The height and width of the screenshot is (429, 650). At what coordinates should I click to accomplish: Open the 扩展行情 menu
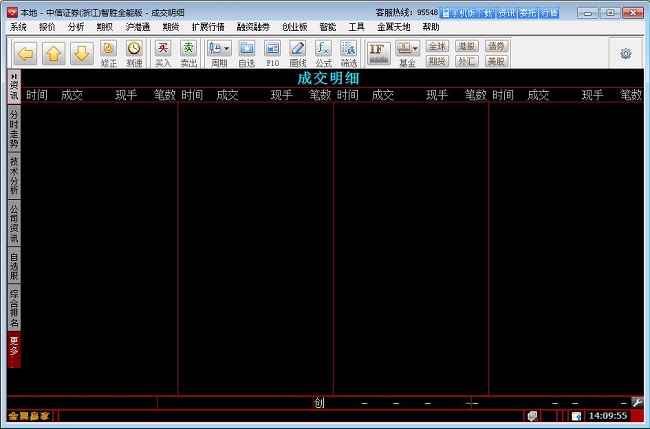208,27
